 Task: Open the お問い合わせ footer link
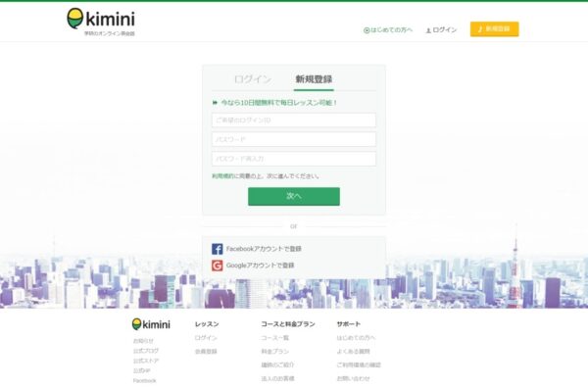point(353,378)
